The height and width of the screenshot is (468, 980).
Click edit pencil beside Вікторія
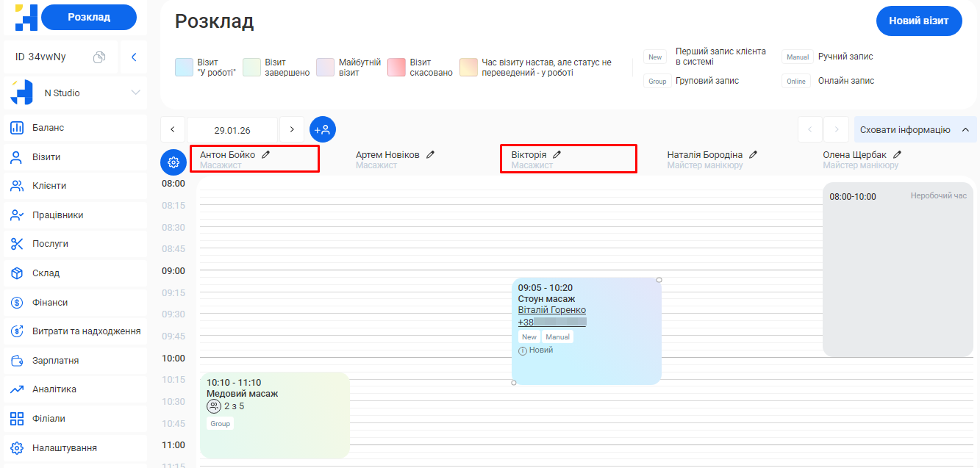557,155
